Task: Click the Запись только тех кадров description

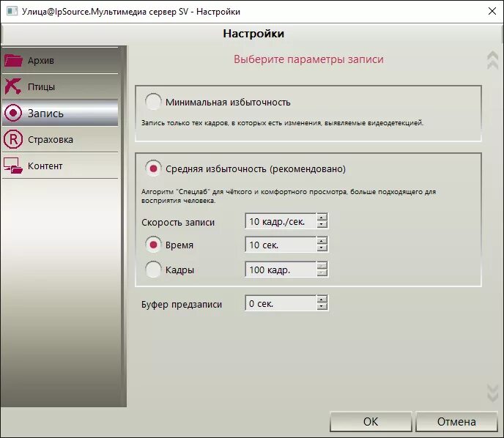Action: pyautogui.click(x=282, y=123)
